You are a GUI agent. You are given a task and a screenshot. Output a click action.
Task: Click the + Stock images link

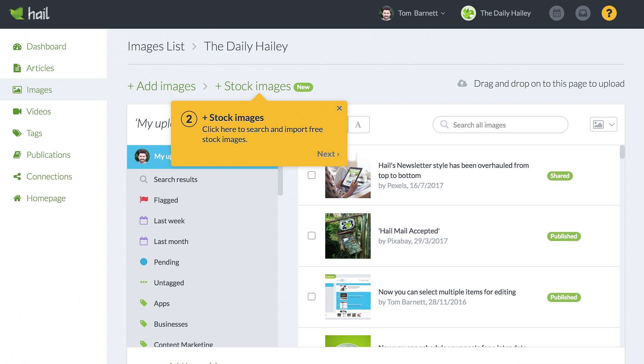(x=253, y=86)
